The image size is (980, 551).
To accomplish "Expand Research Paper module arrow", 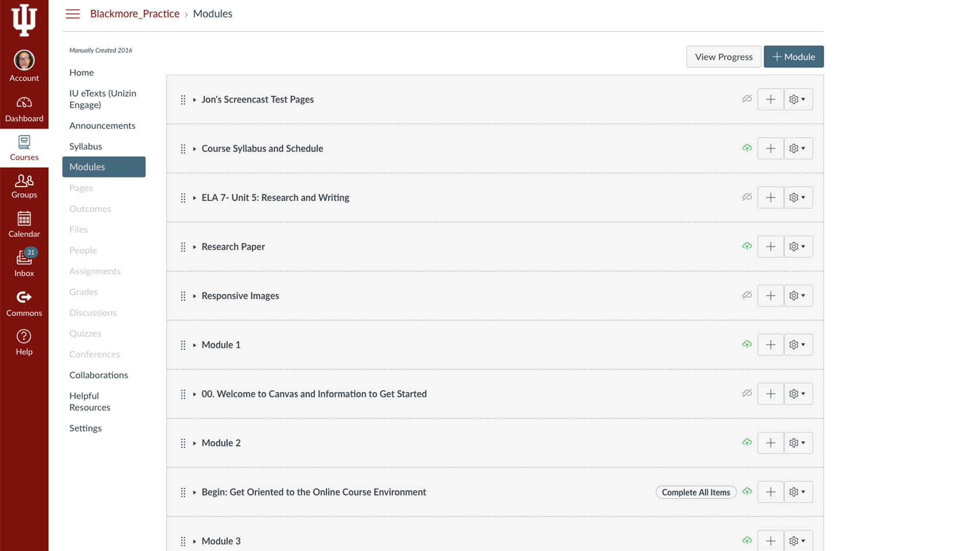I will pos(194,247).
